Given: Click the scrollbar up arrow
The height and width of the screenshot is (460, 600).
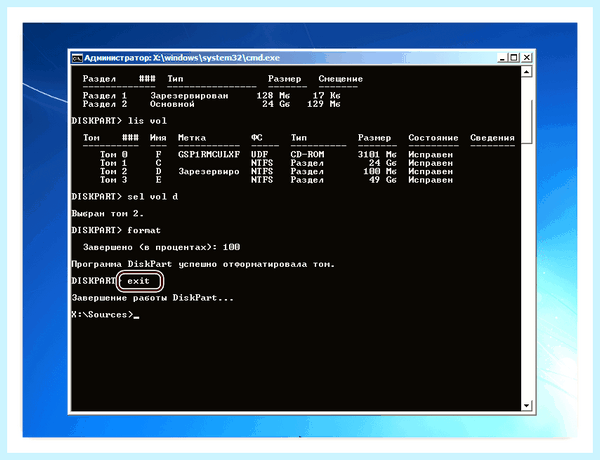Looking at the screenshot, I should [x=527, y=72].
